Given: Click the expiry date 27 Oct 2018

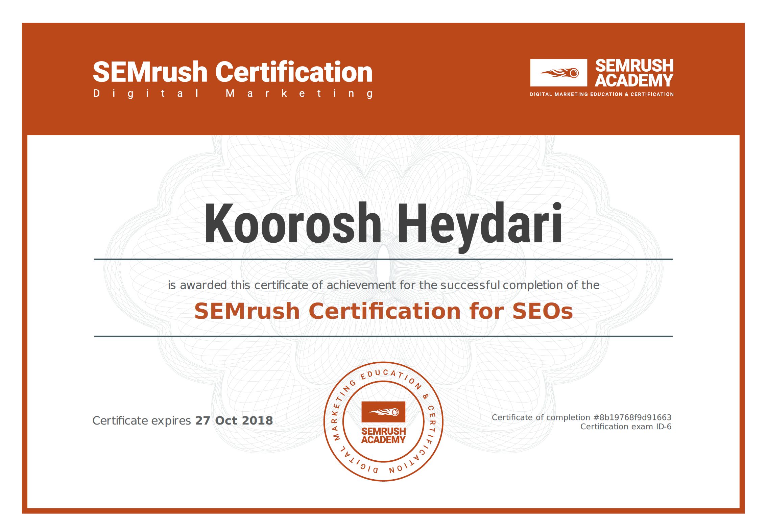Looking at the screenshot, I should [x=234, y=420].
